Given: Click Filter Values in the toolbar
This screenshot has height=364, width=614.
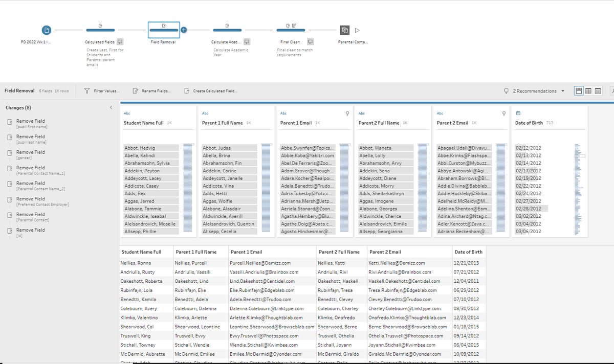Looking at the screenshot, I should point(101,91).
